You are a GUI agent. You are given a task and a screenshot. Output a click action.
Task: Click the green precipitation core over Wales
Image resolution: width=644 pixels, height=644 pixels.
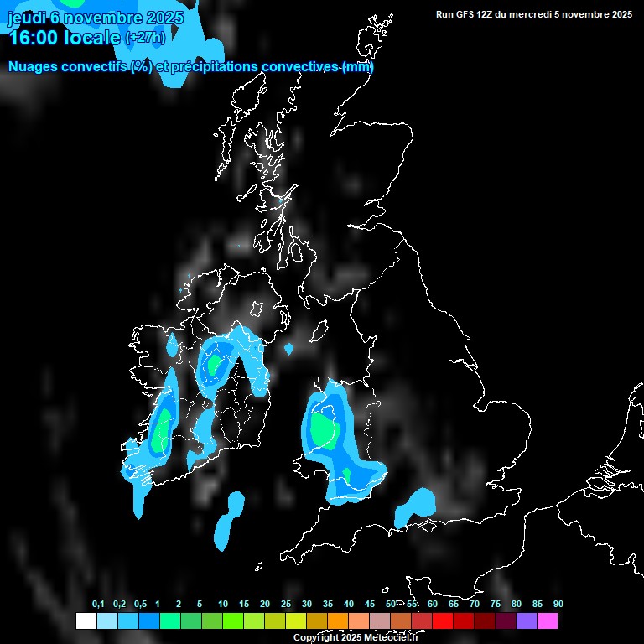[x=323, y=430]
